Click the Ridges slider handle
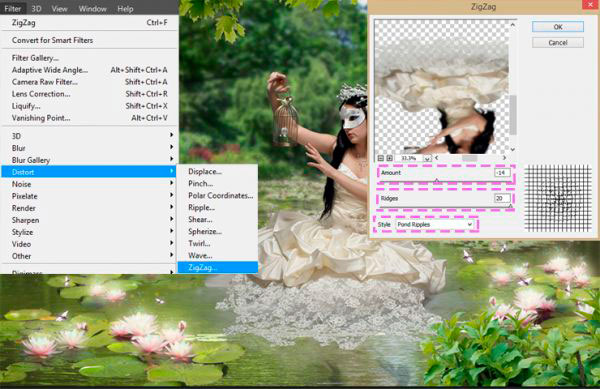Image resolution: width=600 pixels, height=389 pixels. pyautogui.click(x=510, y=207)
